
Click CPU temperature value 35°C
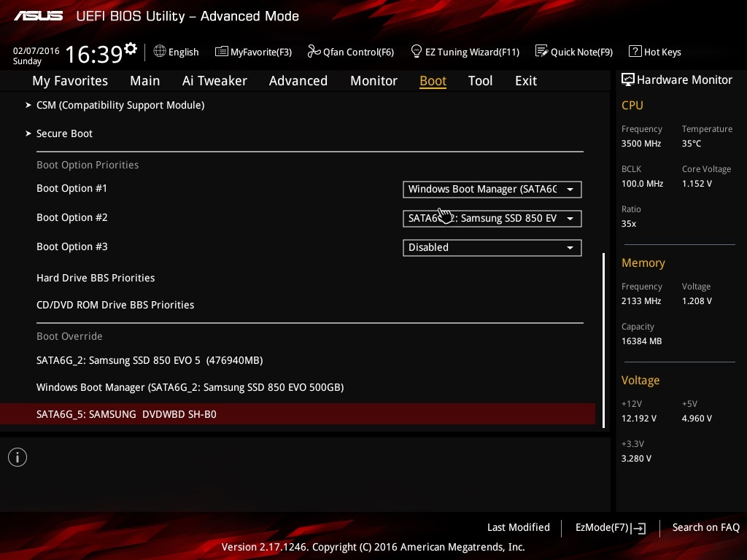tap(692, 144)
